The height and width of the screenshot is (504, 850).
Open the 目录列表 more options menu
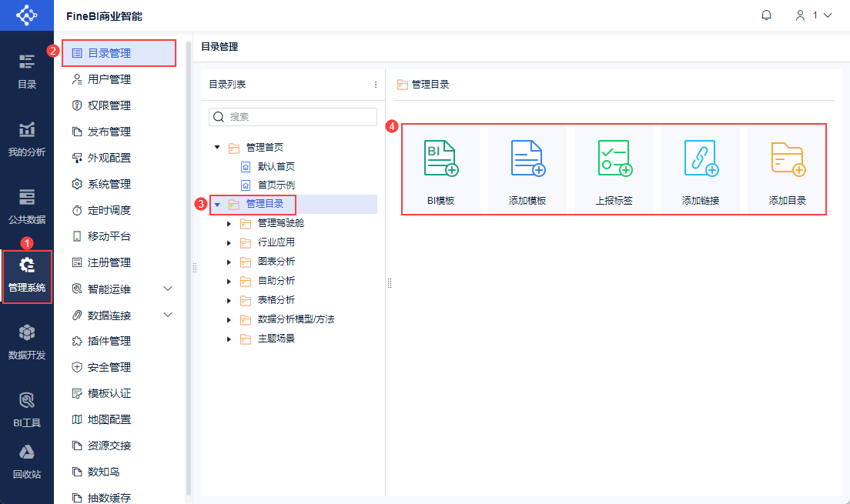click(375, 85)
